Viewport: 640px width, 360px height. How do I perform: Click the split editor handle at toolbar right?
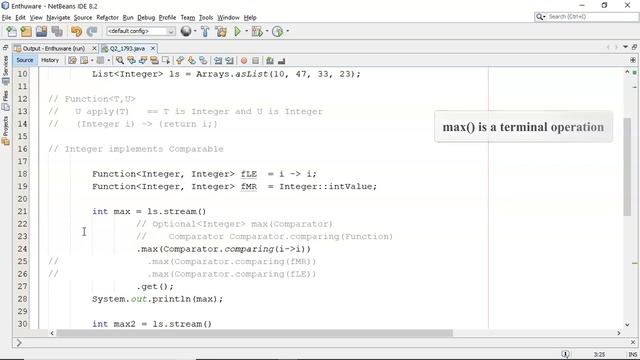pyautogui.click(x=633, y=60)
